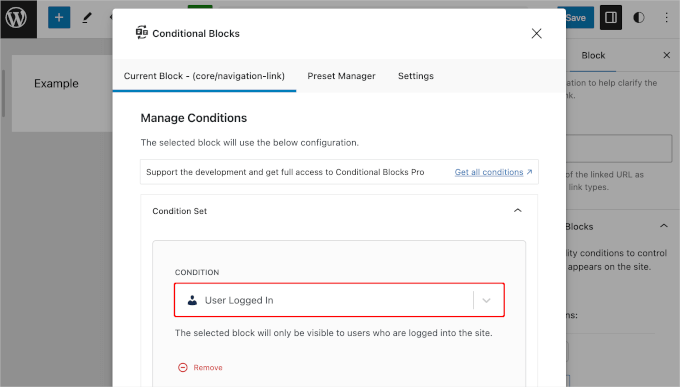The height and width of the screenshot is (387, 680).
Task: Close the Conditional Blocks dialog
Action: coord(536,33)
